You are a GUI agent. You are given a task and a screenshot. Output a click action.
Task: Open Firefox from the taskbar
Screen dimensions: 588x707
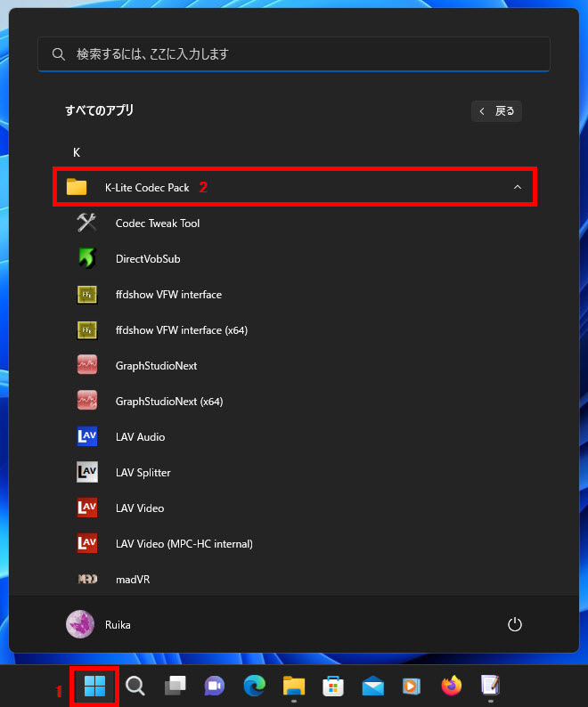pos(452,686)
